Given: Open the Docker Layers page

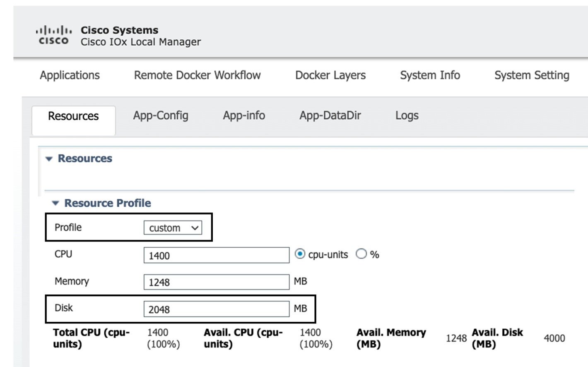Looking at the screenshot, I should tap(330, 75).
